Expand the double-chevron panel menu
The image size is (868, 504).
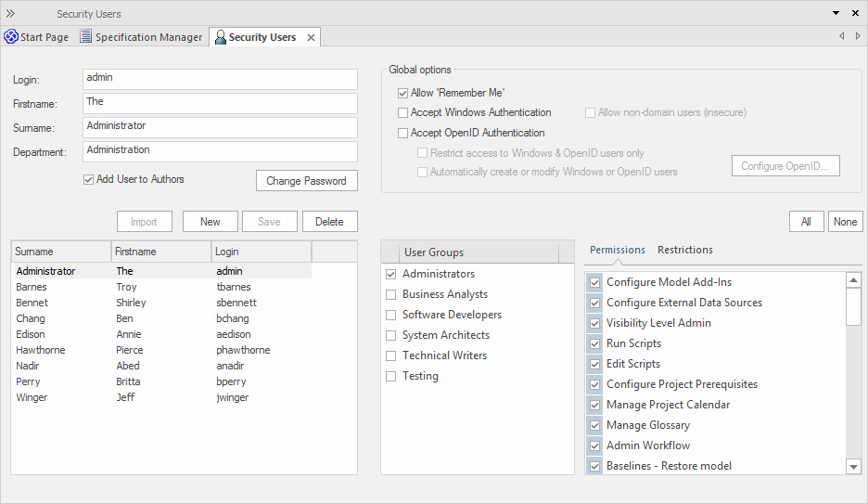pos(11,14)
